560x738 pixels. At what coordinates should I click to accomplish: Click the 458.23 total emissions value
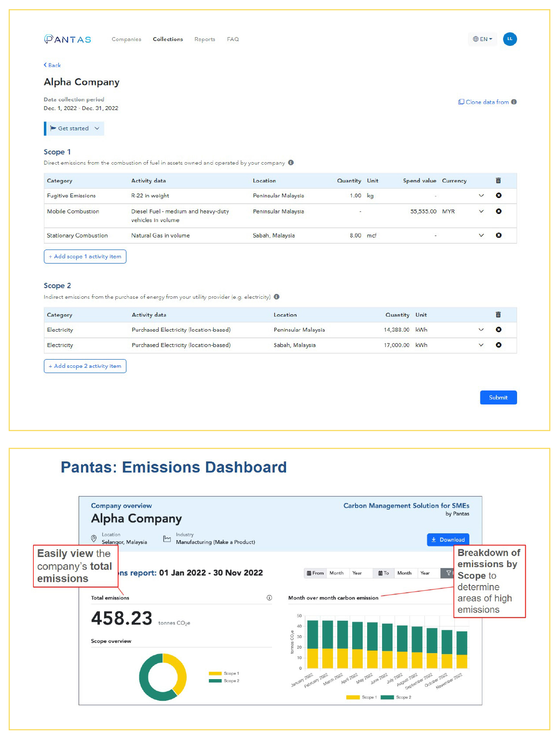(122, 618)
